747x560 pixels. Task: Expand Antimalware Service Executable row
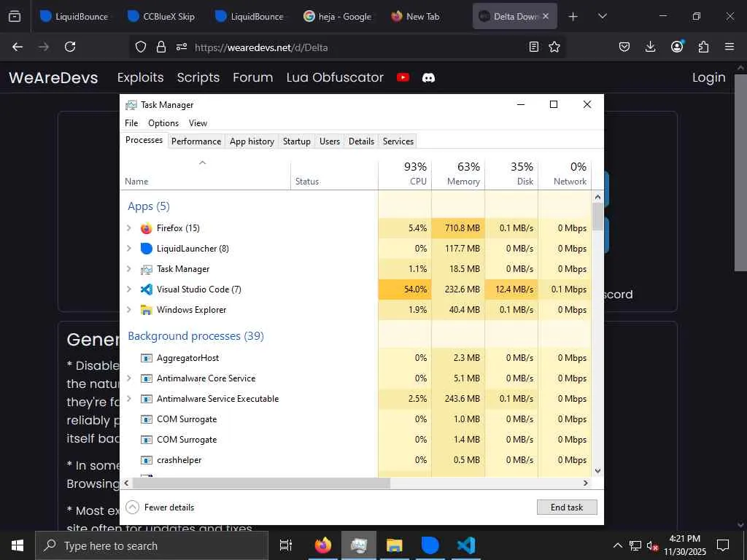[128, 399]
